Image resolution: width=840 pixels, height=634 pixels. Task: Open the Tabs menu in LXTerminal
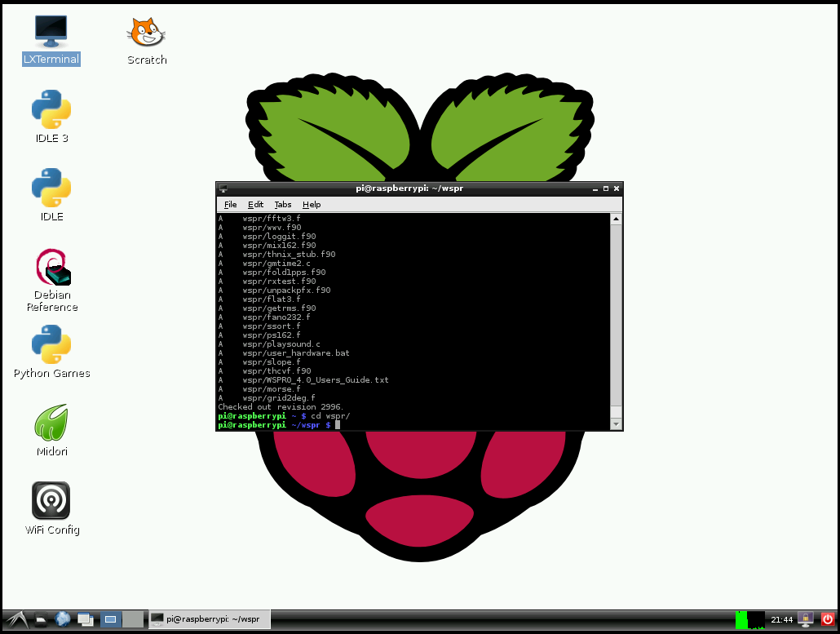[x=283, y=204]
